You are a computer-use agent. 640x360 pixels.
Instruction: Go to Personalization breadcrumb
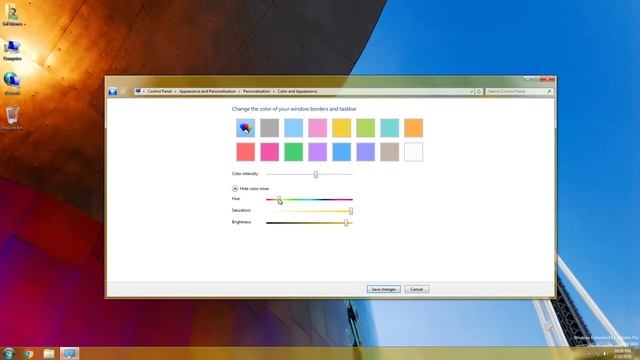tap(257, 91)
